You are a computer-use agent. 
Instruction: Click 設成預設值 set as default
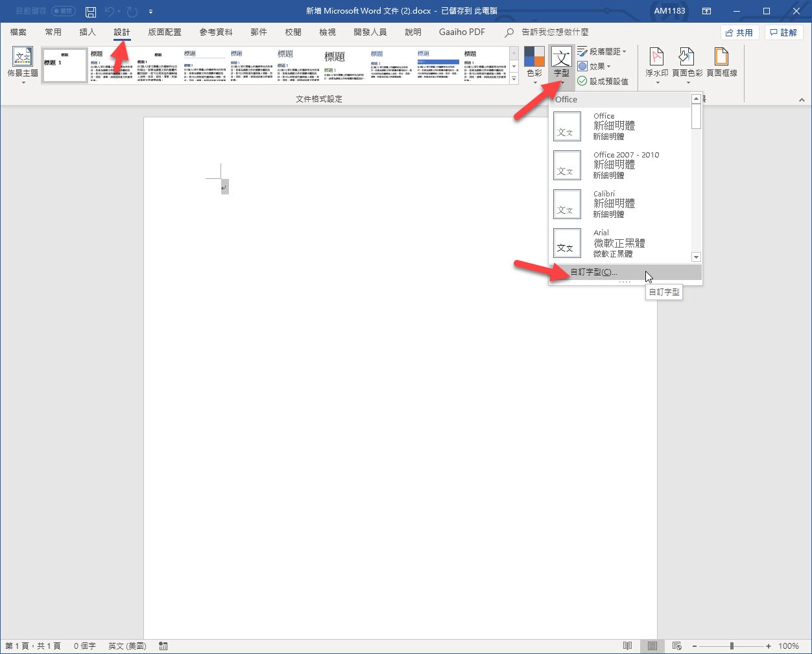603,81
